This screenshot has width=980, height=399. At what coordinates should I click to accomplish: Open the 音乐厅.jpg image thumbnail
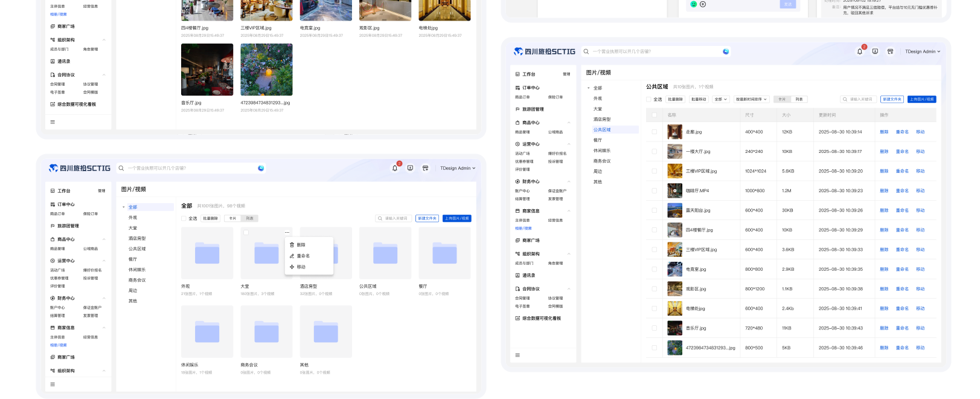click(x=207, y=70)
